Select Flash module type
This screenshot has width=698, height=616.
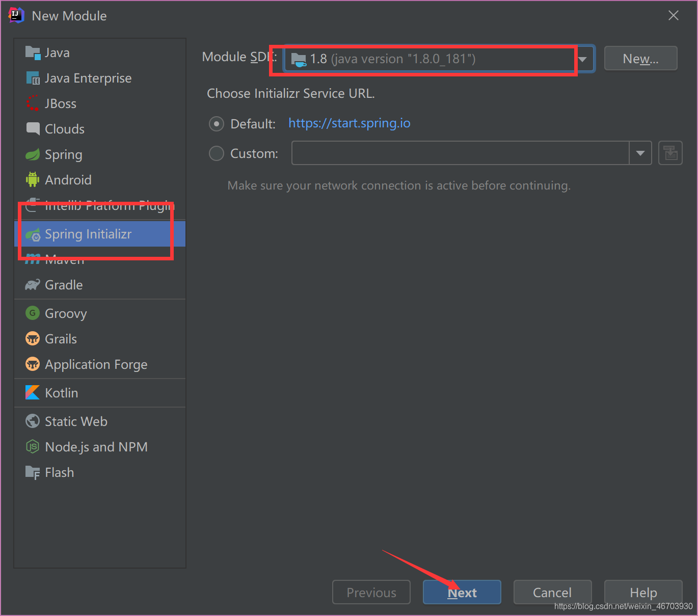coord(100,472)
